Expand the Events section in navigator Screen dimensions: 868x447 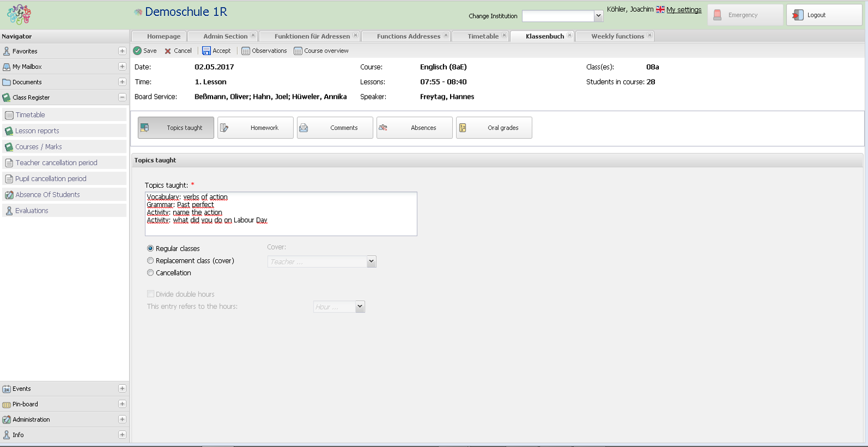click(x=122, y=389)
